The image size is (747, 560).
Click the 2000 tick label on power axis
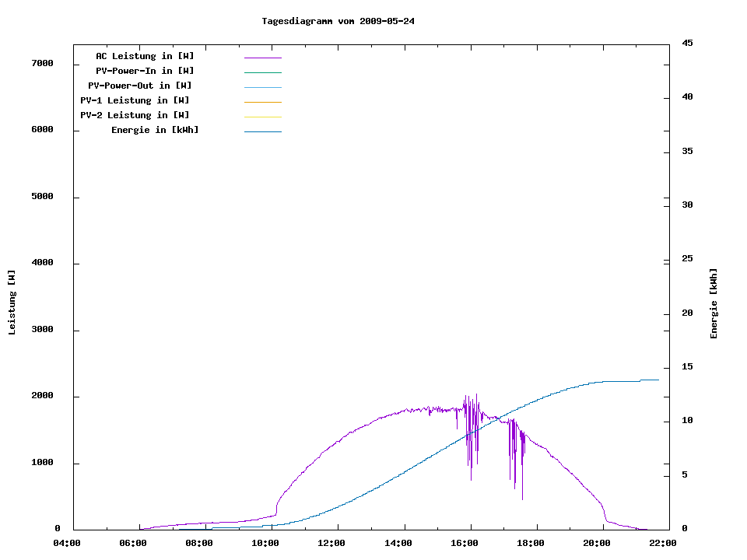(42, 396)
